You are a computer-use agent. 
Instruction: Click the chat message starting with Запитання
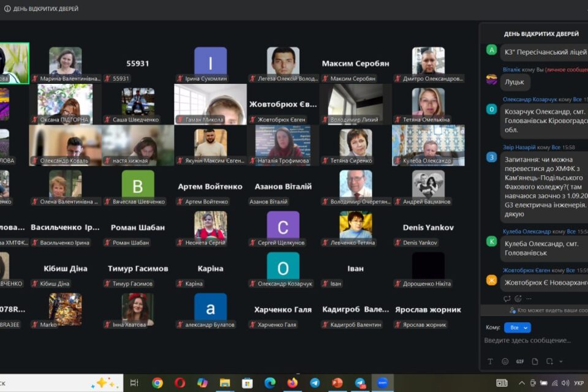pyautogui.click(x=545, y=187)
